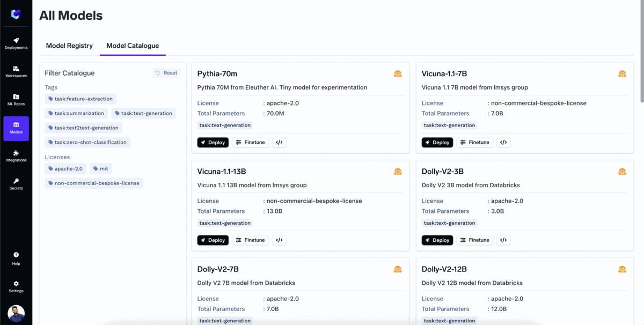
Task: Finetune the Vicuna-1.1-13B model
Action: click(x=250, y=240)
